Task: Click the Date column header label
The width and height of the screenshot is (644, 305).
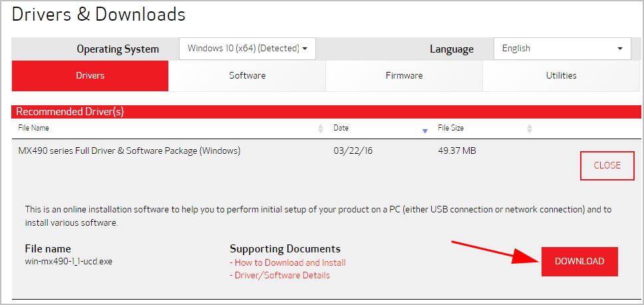Action: [341, 128]
